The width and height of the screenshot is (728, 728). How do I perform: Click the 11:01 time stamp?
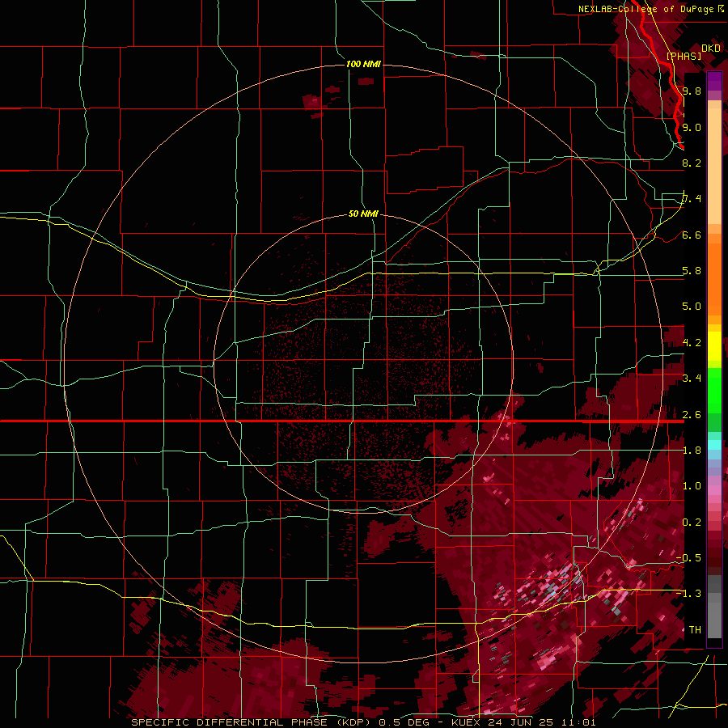pos(578,722)
